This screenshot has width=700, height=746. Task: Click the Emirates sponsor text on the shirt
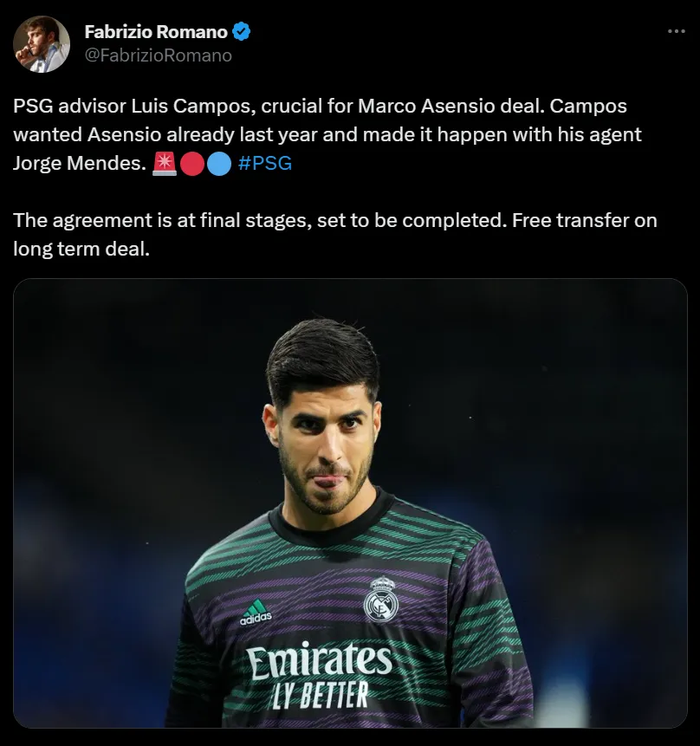click(x=319, y=663)
